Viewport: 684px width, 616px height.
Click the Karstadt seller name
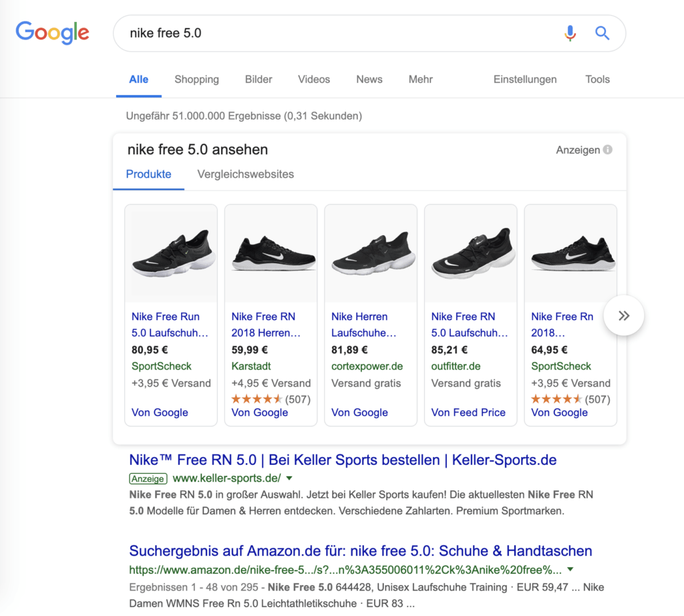(251, 366)
